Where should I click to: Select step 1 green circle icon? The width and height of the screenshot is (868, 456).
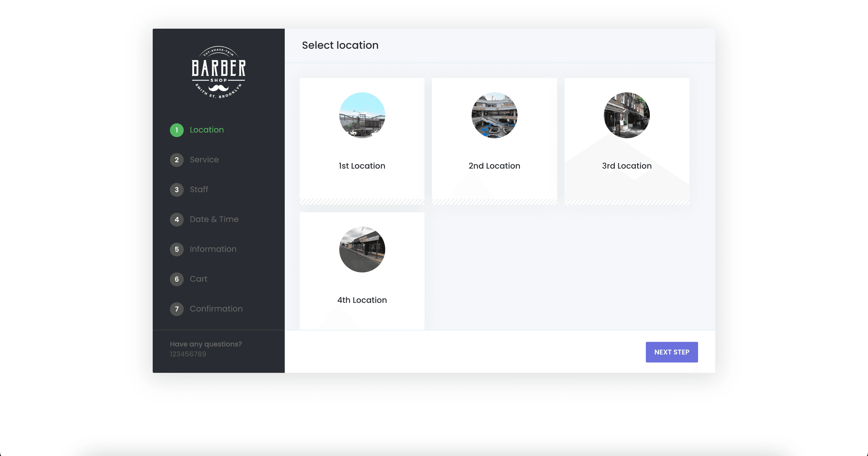[x=177, y=130]
